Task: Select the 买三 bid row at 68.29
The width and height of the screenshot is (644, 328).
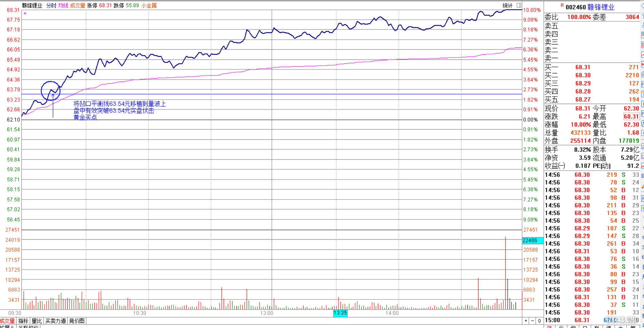Action: point(592,83)
